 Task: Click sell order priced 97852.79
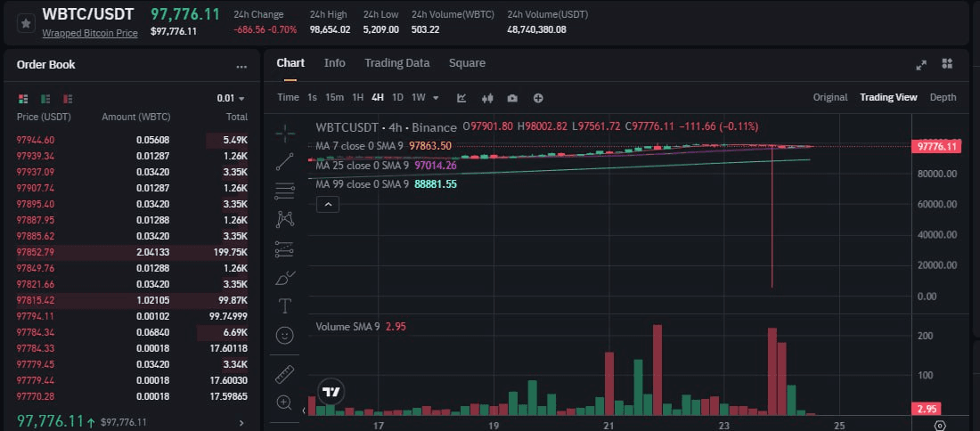(132, 252)
